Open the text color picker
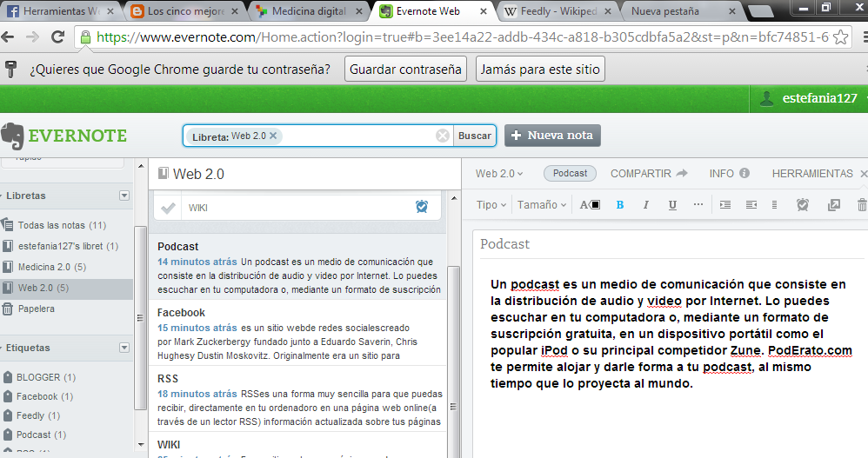 [x=590, y=205]
